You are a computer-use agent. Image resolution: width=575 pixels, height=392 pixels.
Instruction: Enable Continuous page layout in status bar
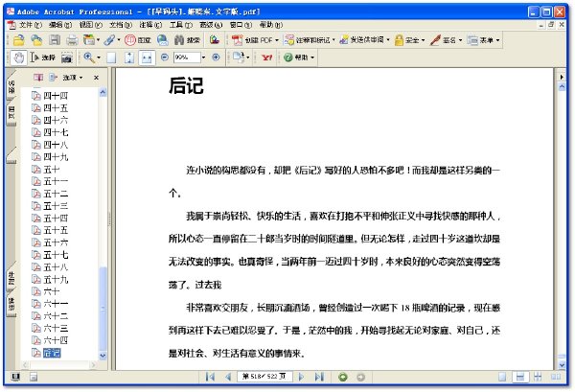click(520, 377)
